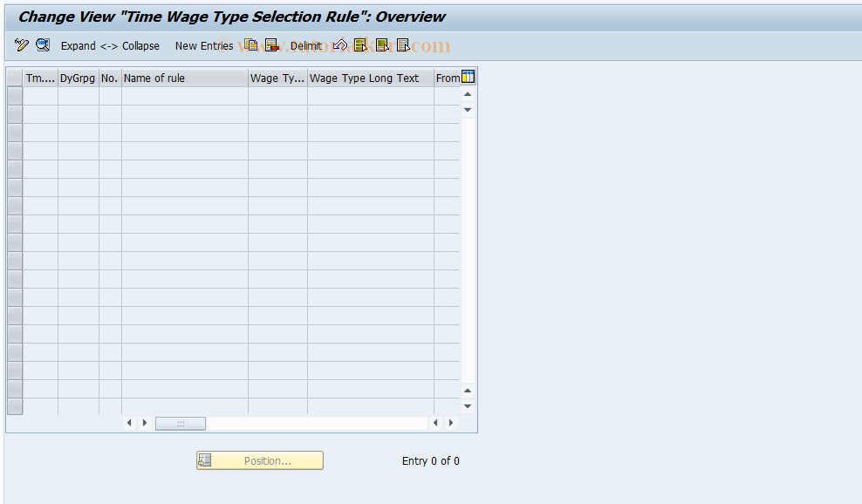The height and width of the screenshot is (504, 862).
Task: Select the first table row selector
Action: click(x=15, y=96)
